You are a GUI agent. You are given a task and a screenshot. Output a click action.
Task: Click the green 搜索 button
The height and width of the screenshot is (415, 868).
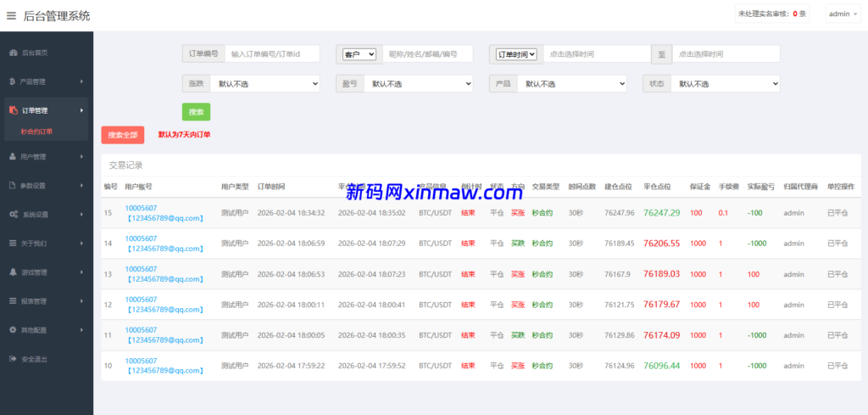pos(196,112)
